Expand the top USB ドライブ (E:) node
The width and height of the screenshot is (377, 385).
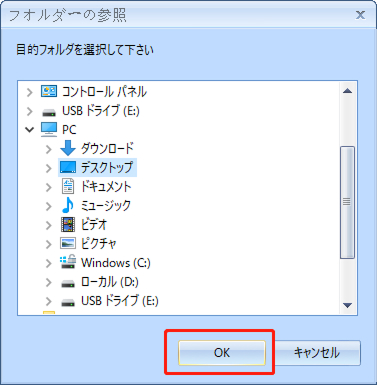click(x=30, y=111)
